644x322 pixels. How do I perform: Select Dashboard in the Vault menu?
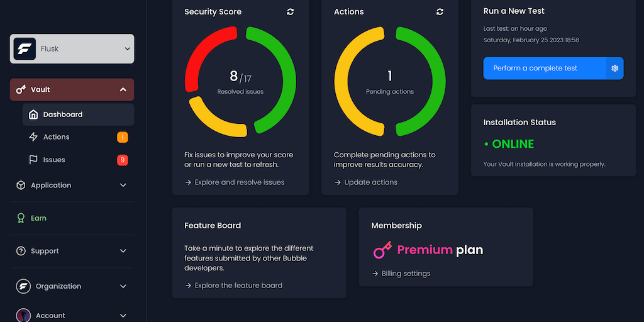pyautogui.click(x=62, y=114)
